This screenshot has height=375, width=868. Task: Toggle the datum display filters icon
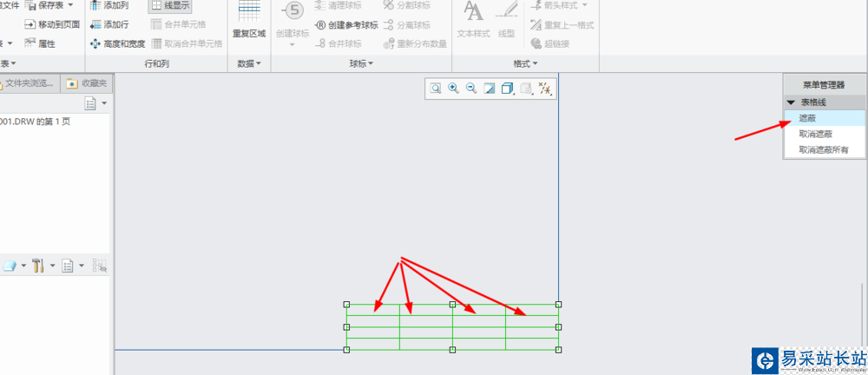coord(545,89)
